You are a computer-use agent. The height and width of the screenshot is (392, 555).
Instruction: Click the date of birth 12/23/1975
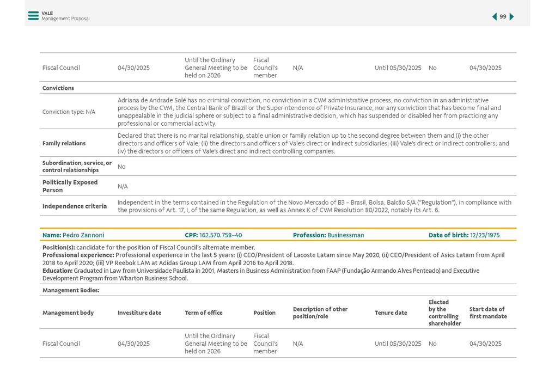[x=484, y=235]
